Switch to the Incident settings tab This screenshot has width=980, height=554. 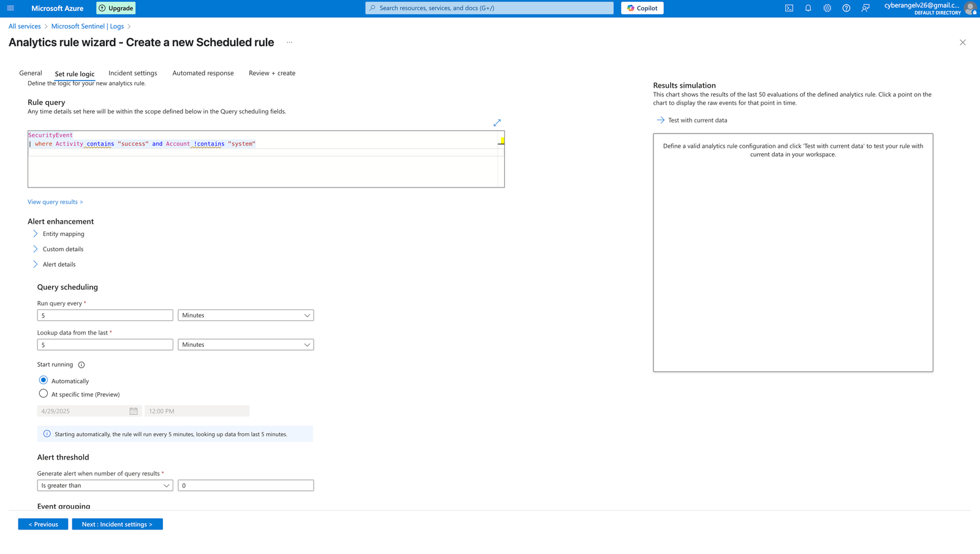[x=132, y=73]
